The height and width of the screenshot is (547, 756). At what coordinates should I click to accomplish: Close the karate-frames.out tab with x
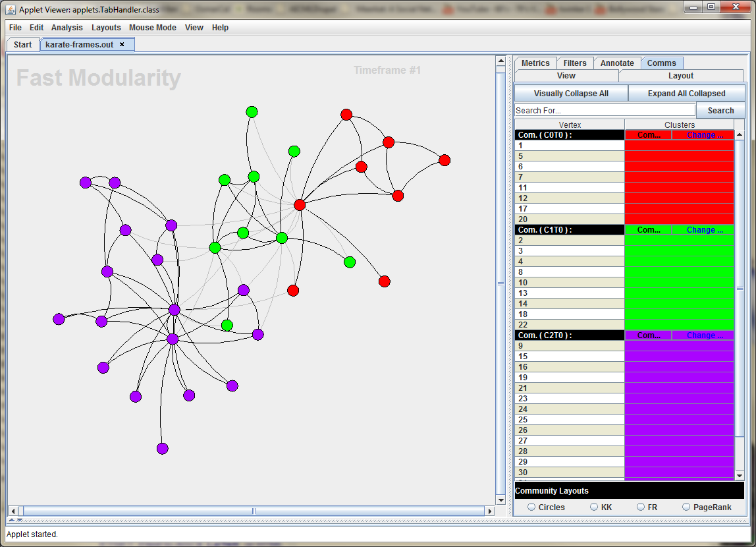[x=122, y=44]
